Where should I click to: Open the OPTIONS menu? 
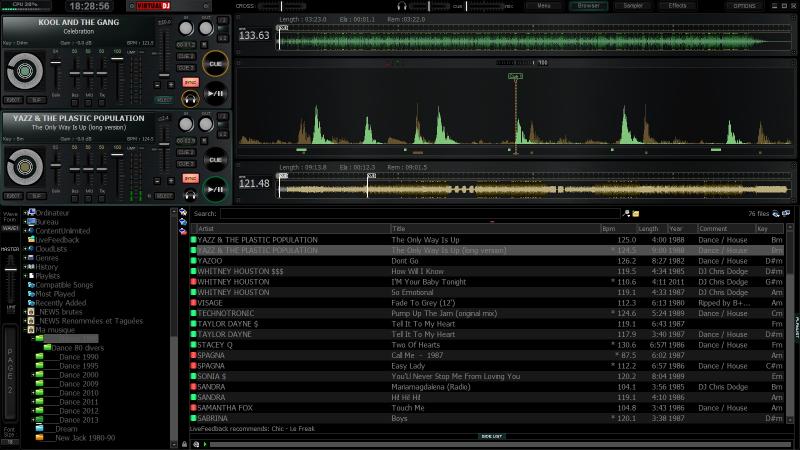coord(744,6)
